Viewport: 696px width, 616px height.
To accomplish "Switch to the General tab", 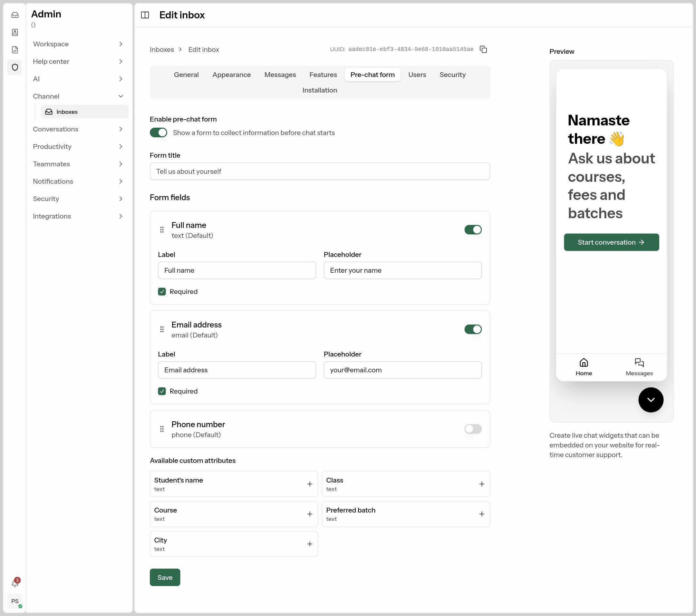I will click(186, 74).
